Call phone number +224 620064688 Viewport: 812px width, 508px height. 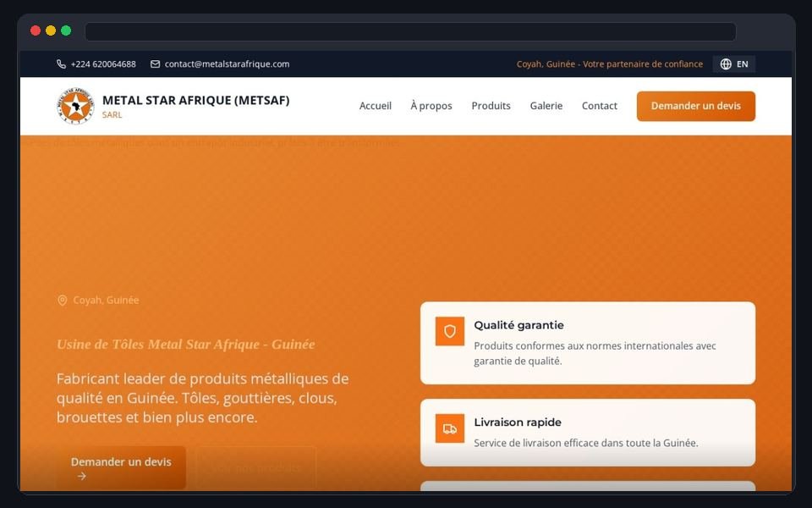(x=103, y=64)
